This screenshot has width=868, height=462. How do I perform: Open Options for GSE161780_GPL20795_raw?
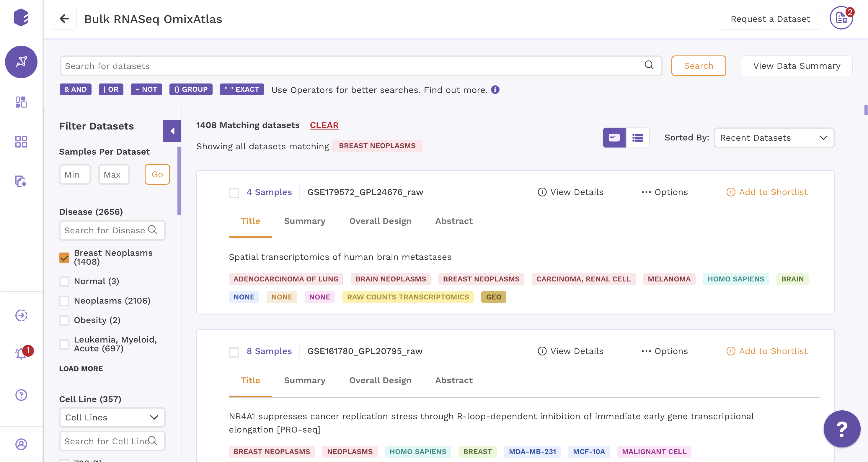(x=665, y=351)
